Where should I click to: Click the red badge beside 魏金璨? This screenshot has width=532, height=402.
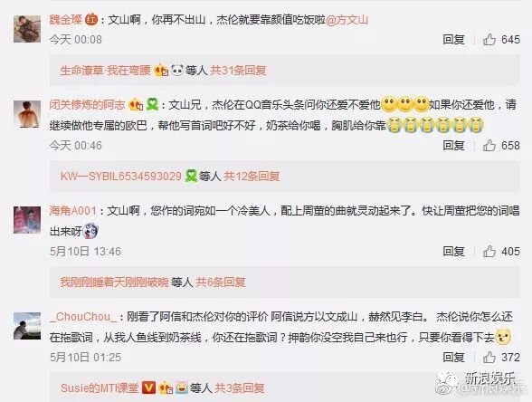click(x=90, y=20)
